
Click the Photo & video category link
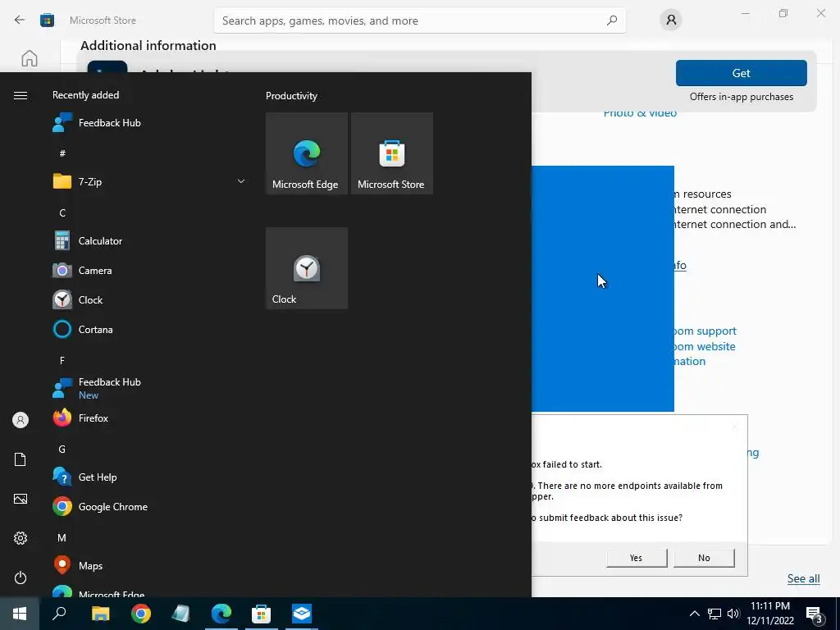pyautogui.click(x=640, y=113)
